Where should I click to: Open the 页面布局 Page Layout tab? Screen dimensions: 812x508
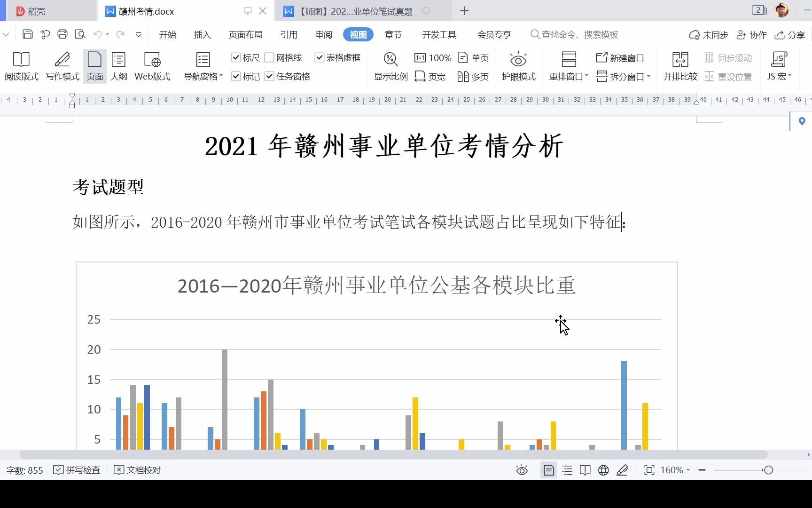245,34
